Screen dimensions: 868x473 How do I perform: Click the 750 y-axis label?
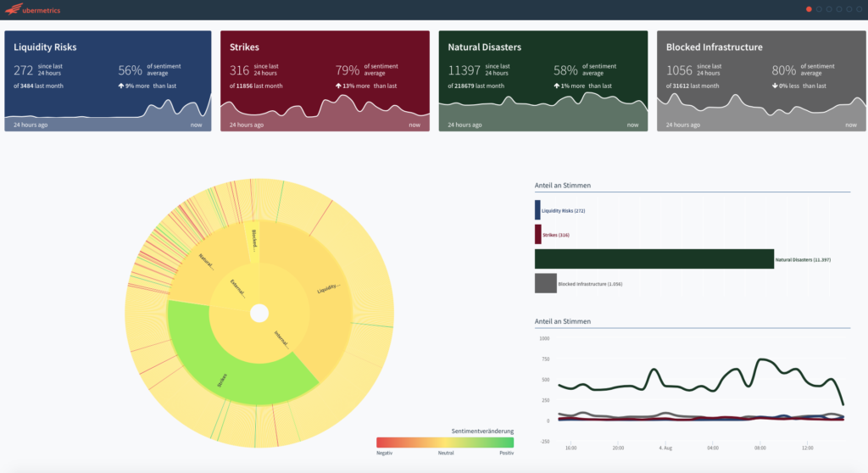pos(545,359)
